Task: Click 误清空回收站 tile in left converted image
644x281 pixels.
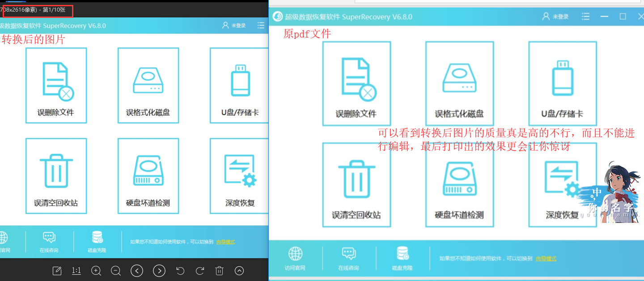Action: tap(56, 176)
